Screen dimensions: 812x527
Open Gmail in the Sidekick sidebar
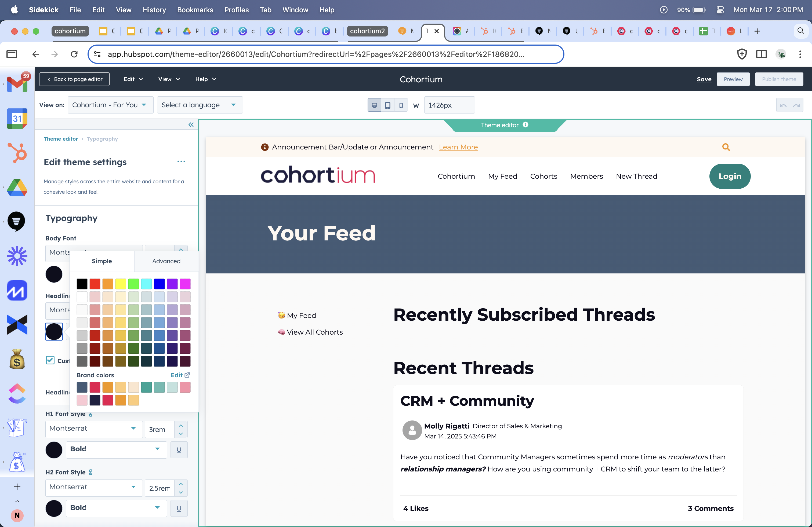click(17, 83)
